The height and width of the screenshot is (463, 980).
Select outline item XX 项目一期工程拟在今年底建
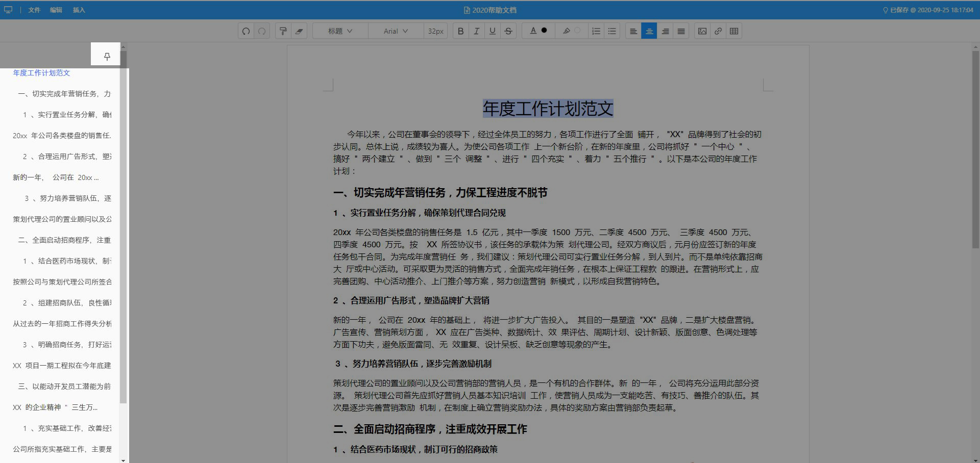pyautogui.click(x=62, y=366)
